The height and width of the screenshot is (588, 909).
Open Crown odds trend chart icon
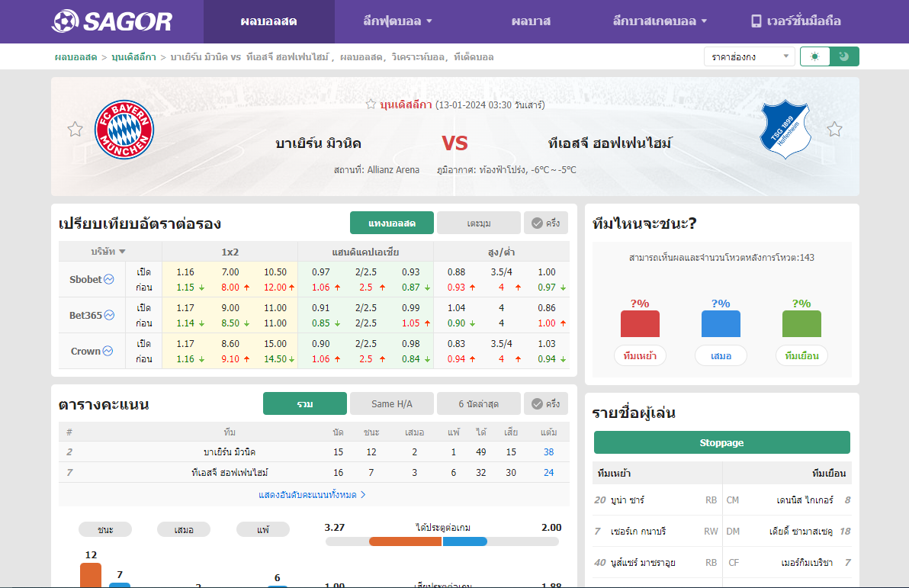(x=108, y=351)
